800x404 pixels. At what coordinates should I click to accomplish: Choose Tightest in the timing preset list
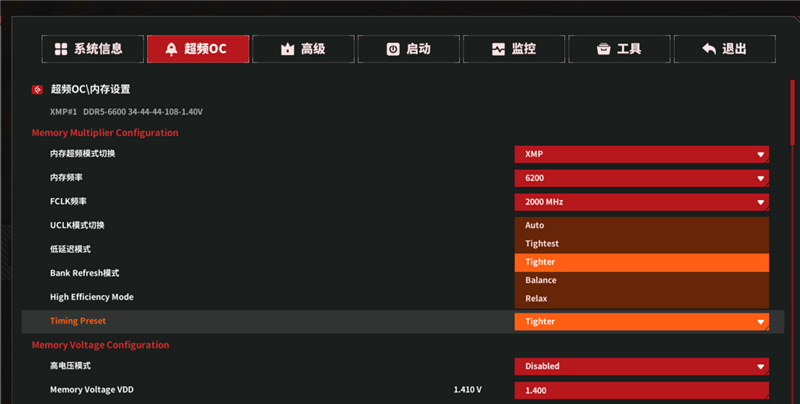coord(641,244)
